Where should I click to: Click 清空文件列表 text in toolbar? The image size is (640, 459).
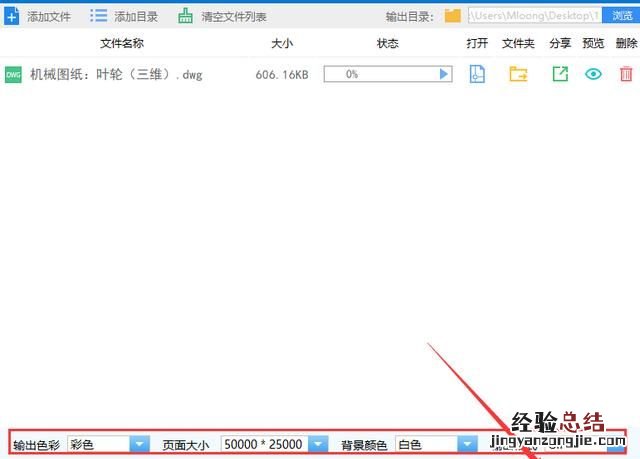pos(234,17)
